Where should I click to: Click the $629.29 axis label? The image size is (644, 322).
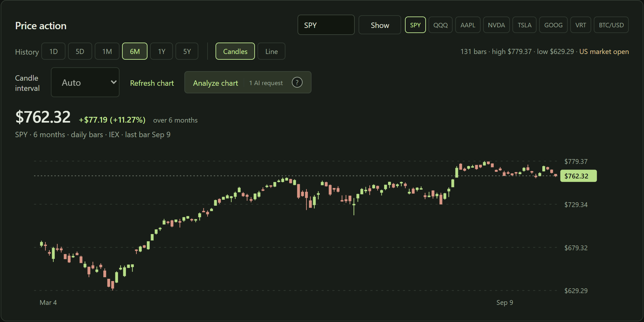[x=576, y=291]
